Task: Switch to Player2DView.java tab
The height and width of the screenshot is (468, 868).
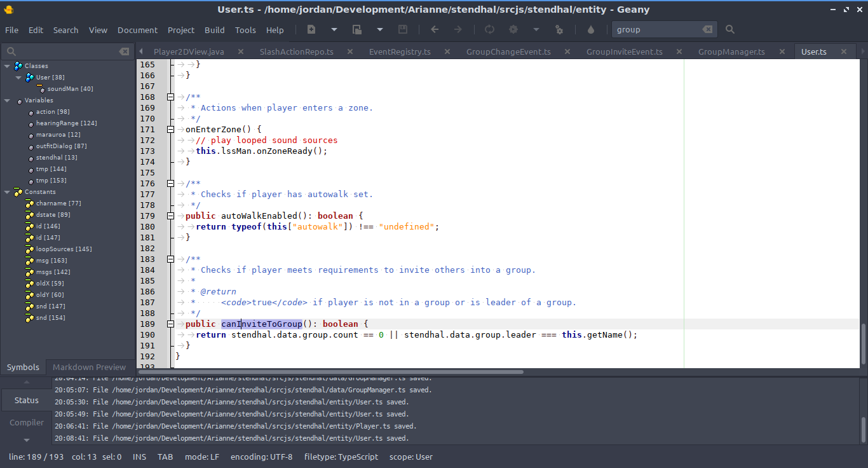Action: pyautogui.click(x=189, y=52)
